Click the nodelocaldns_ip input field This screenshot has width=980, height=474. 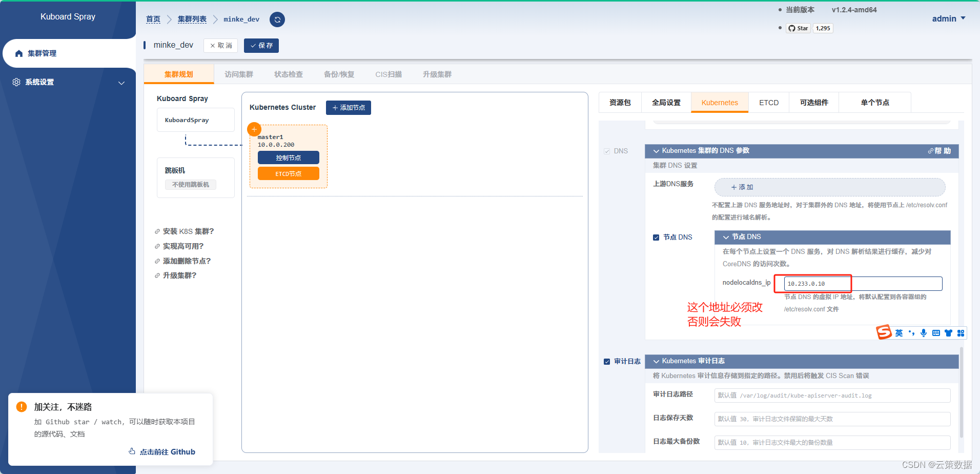(x=863, y=284)
